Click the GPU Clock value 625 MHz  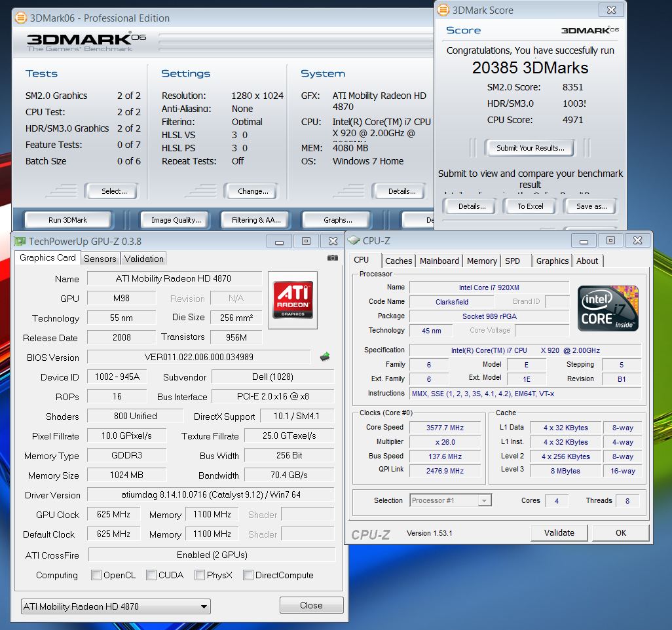click(x=113, y=514)
